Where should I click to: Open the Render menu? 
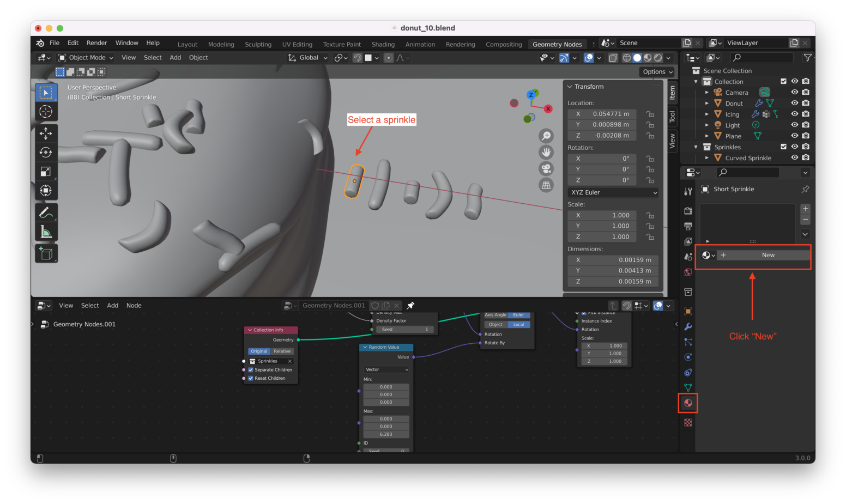point(96,43)
